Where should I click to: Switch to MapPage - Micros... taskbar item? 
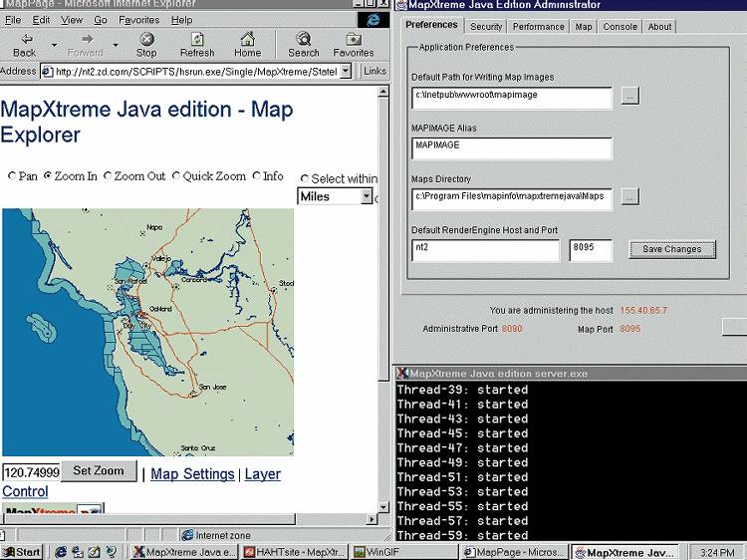pyautogui.click(x=515, y=552)
